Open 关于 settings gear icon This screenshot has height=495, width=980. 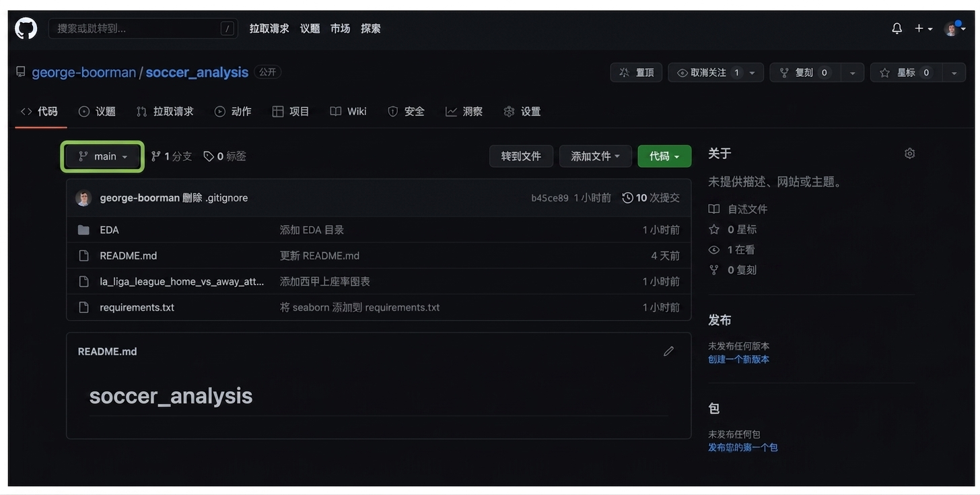pos(909,154)
